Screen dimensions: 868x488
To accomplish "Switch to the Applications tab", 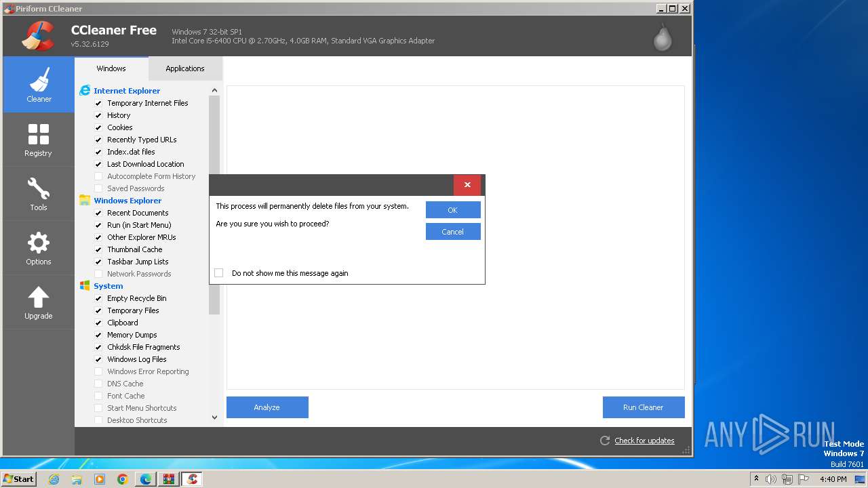I will 185,68.
